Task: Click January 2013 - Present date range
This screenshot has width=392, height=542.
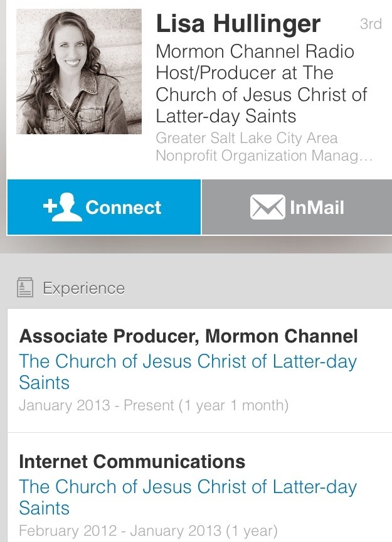Action: point(154,405)
